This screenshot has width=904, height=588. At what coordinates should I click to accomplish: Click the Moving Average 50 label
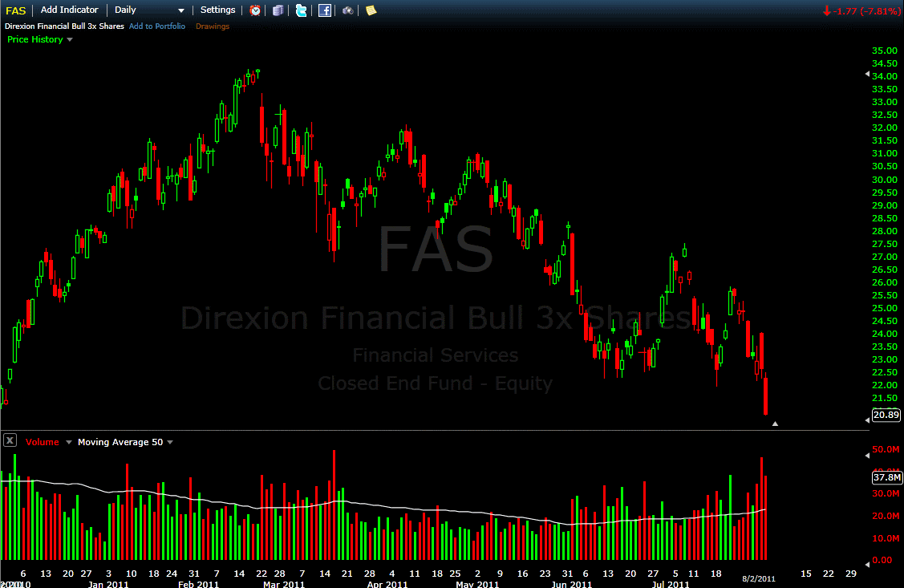tap(120, 442)
